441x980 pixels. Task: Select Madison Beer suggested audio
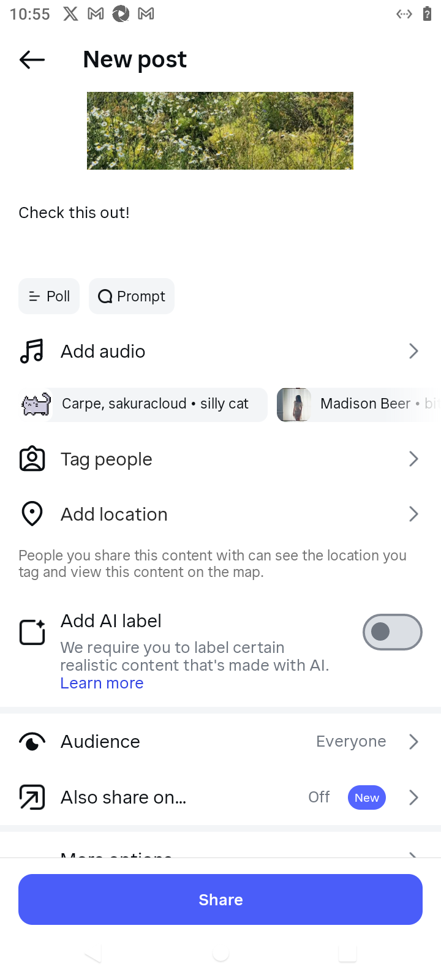(358, 404)
